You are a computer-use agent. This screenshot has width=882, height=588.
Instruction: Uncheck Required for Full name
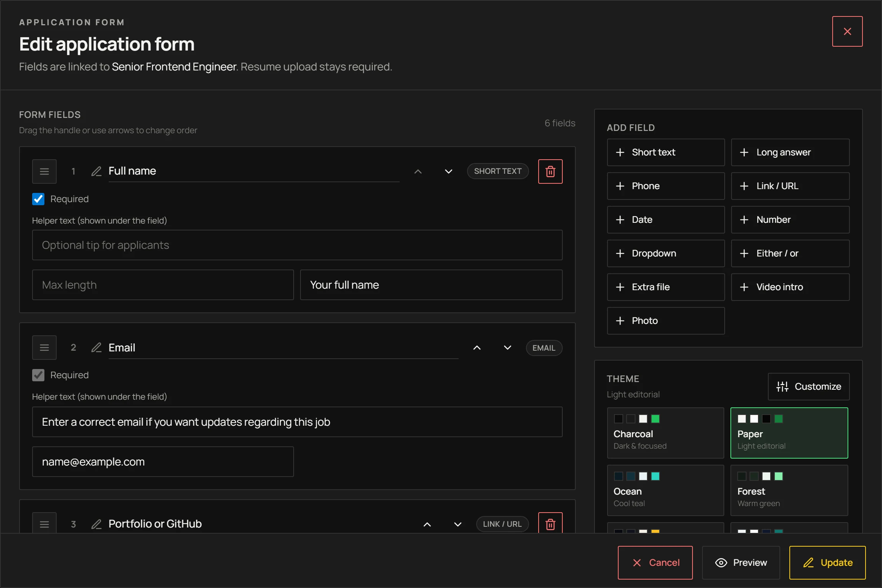click(38, 199)
